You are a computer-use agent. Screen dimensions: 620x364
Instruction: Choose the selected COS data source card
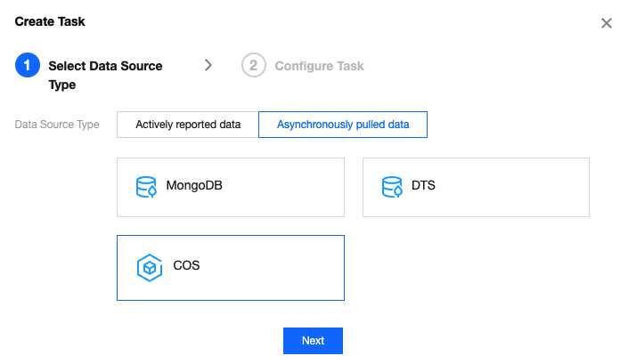click(231, 268)
